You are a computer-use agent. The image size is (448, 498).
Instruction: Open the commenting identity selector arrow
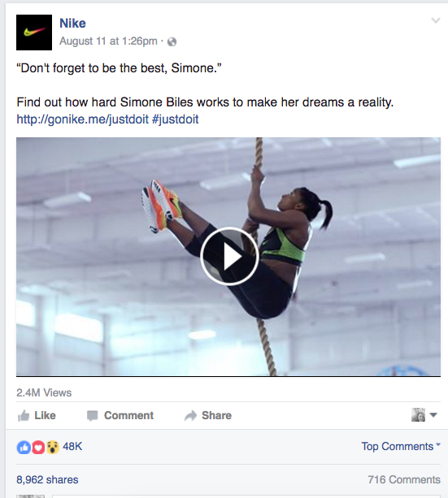433,415
